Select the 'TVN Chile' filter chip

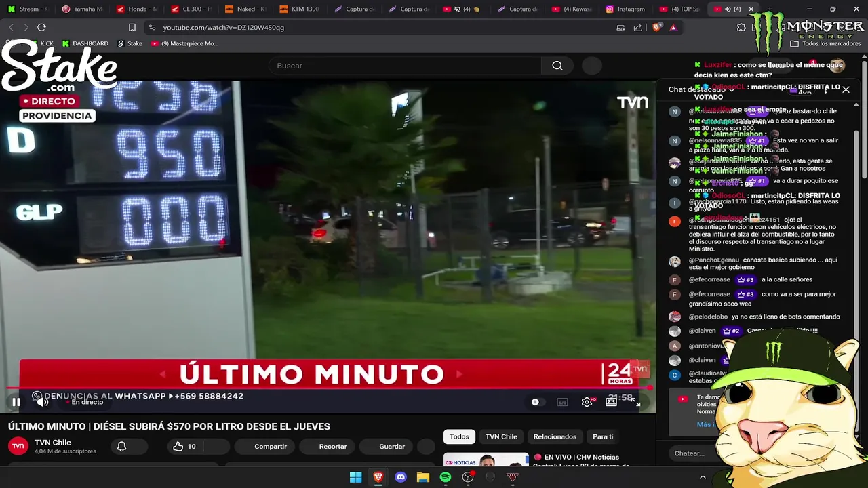(x=501, y=436)
